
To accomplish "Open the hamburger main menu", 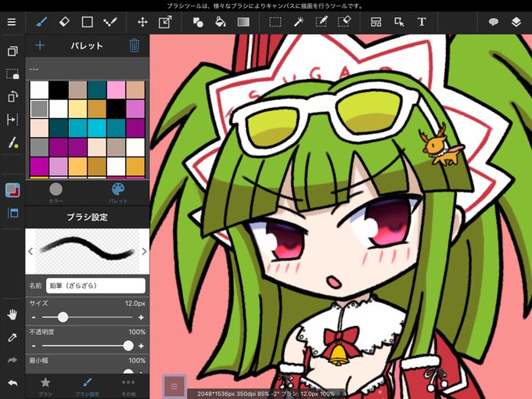I will (12, 22).
